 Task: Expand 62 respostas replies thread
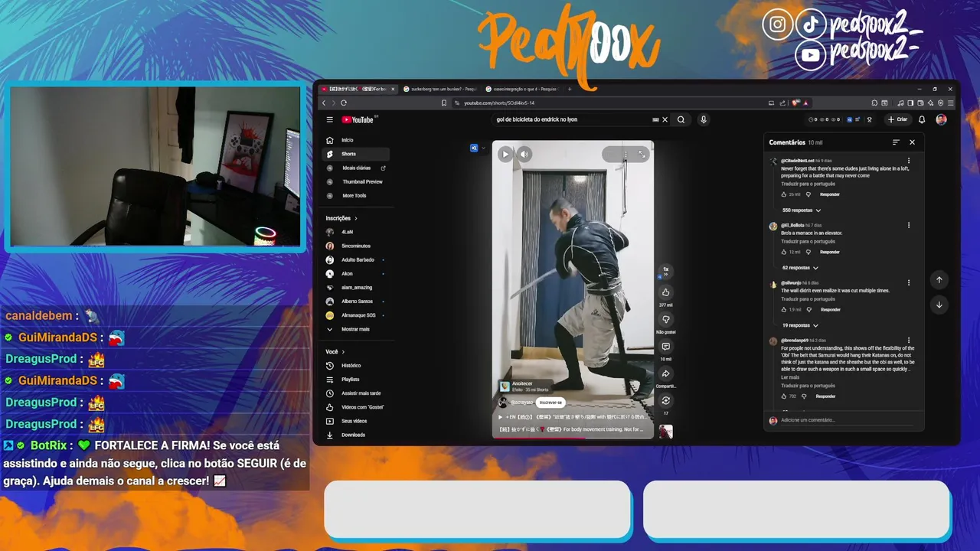pos(800,268)
